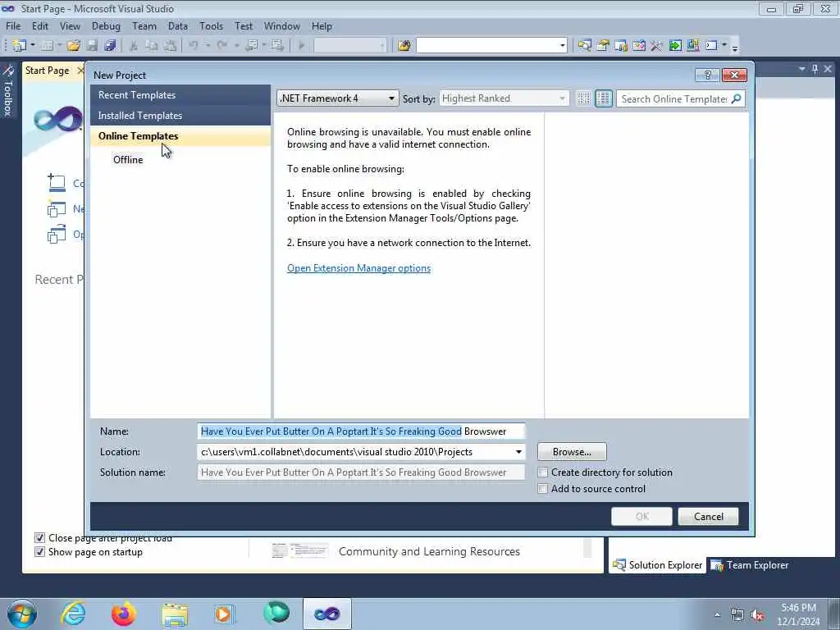Open the Data menu
The image size is (840, 630).
(x=177, y=25)
